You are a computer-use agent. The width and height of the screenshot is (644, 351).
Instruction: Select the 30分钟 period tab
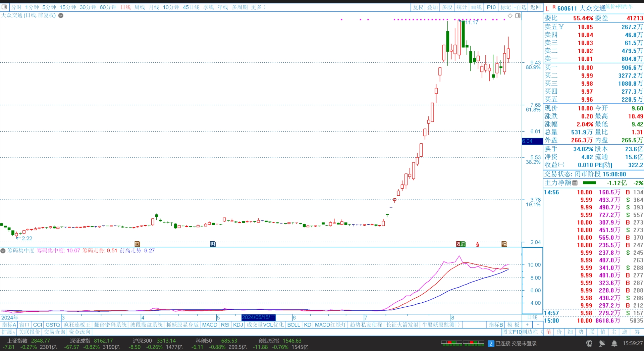tap(88, 7)
